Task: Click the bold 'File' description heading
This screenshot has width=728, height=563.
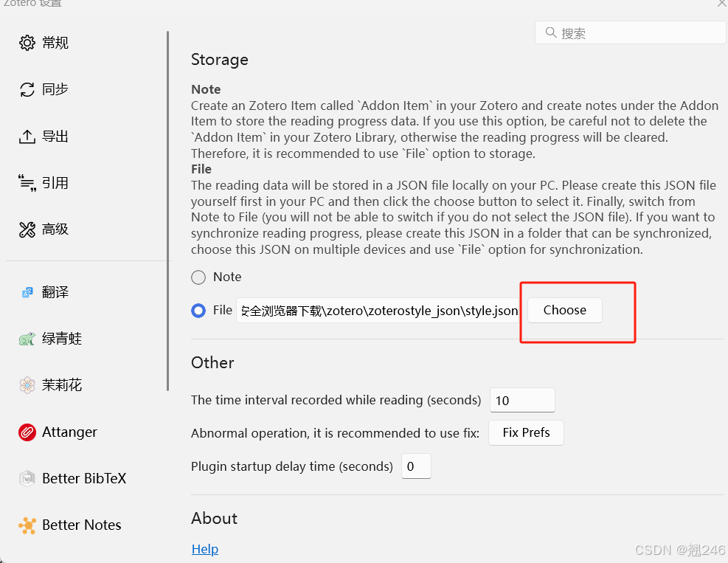Action: [201, 169]
